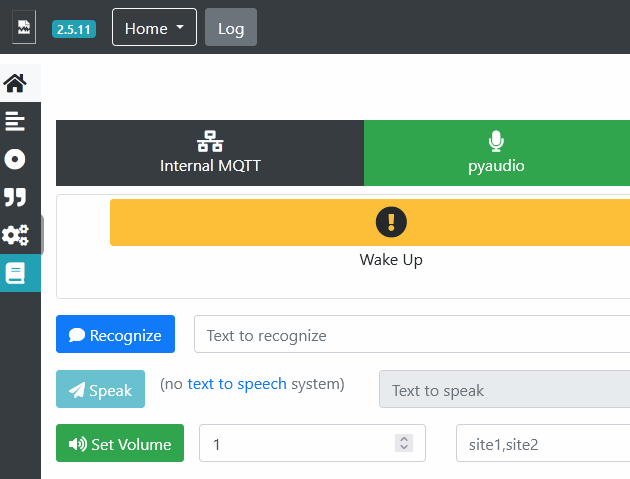Open the Words quote icon in the sidebar
630x479 pixels.
click(x=15, y=197)
